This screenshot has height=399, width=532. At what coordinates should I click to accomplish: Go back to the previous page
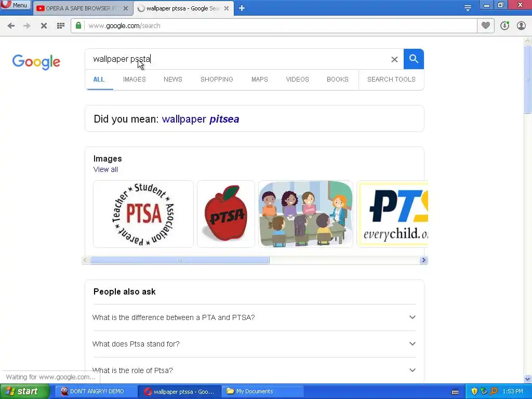(11, 26)
